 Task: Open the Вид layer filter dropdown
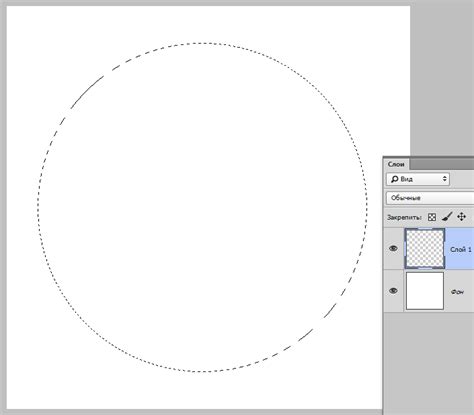click(x=418, y=179)
